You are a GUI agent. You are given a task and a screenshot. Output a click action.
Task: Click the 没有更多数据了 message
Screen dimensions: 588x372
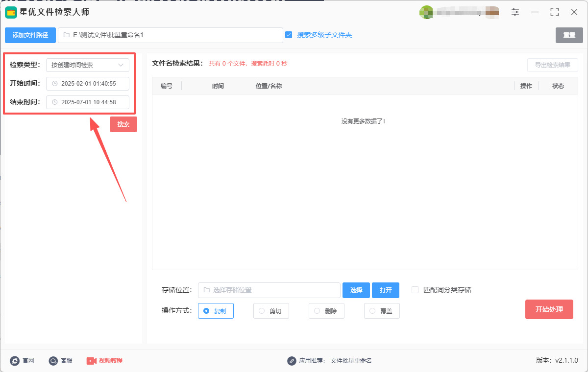tap(364, 121)
